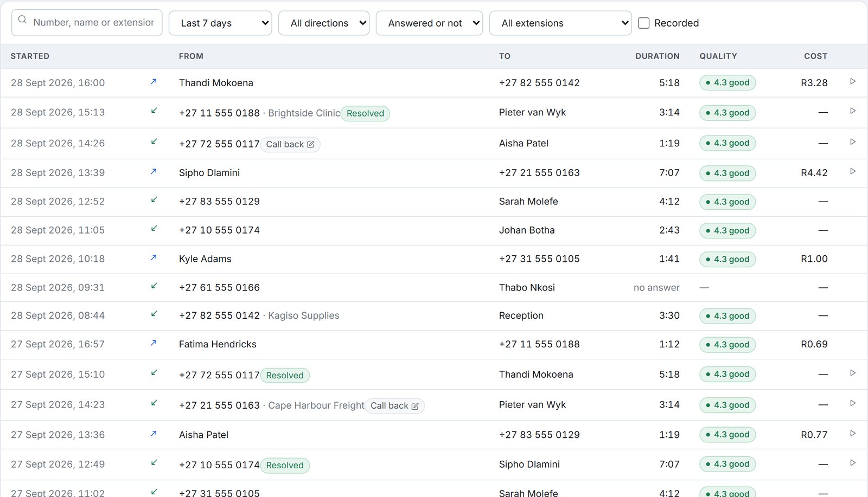Click cost R3.28 in first row
The height and width of the screenshot is (497, 868).
814,83
